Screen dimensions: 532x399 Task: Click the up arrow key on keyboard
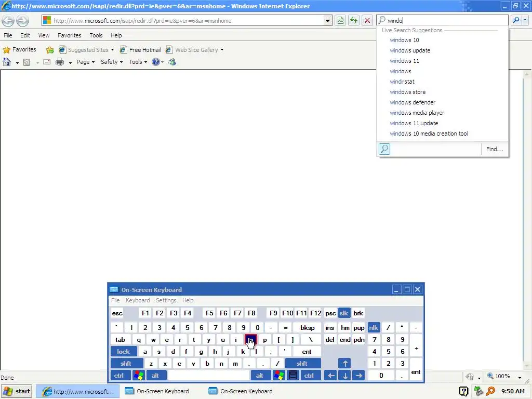pos(345,364)
